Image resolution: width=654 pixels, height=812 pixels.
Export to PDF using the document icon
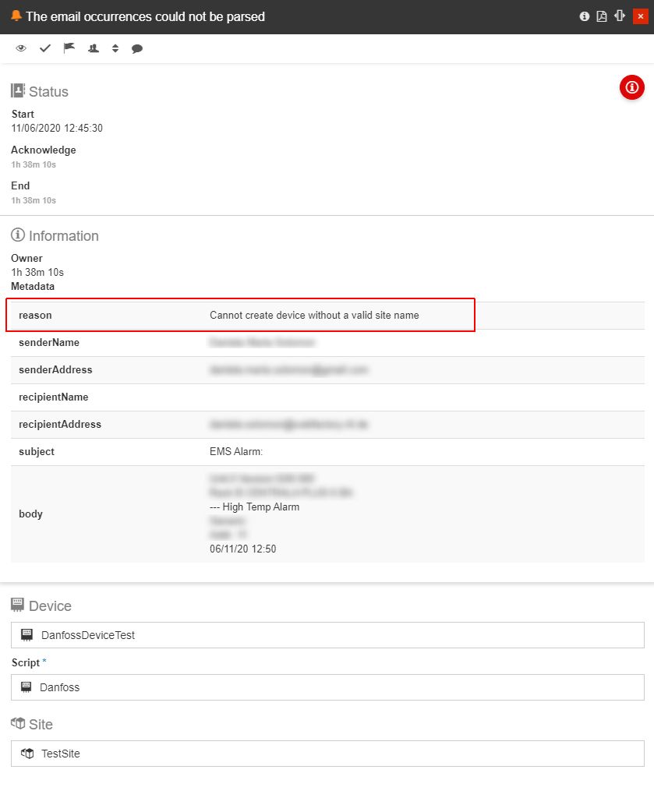(x=602, y=16)
